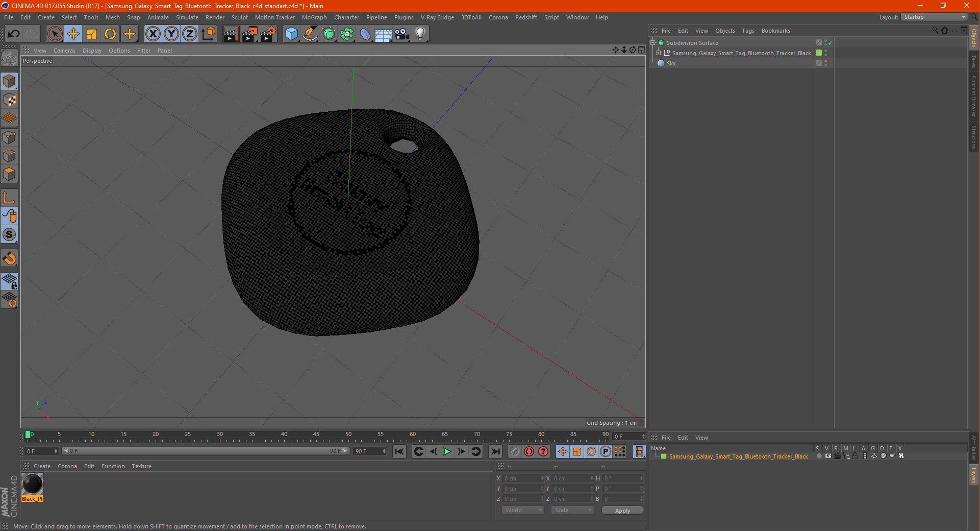Add a floor/environment object
Image resolution: width=980 pixels, height=531 pixels.
[384, 34]
